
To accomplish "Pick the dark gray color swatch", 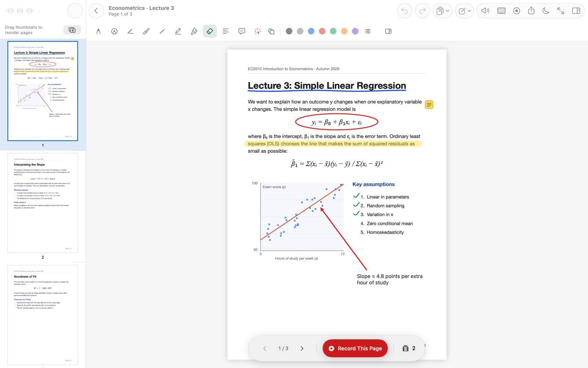I will (x=289, y=31).
